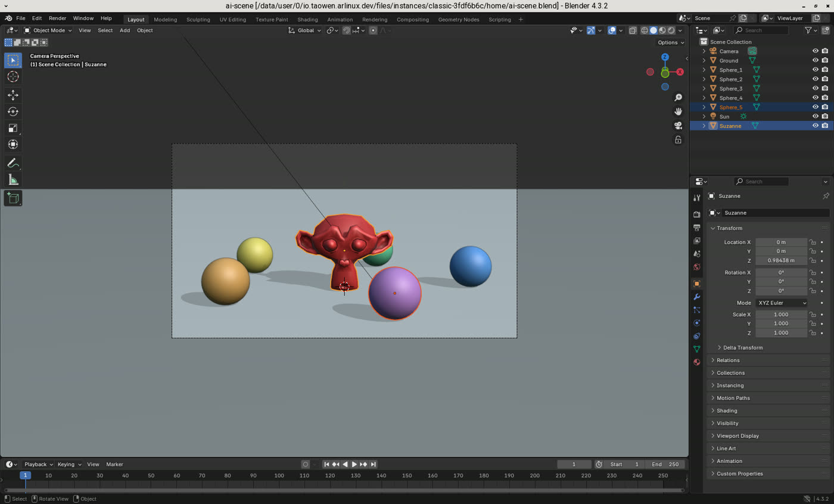Open the Modifiers wrench properties tab
834x504 pixels.
tap(696, 297)
